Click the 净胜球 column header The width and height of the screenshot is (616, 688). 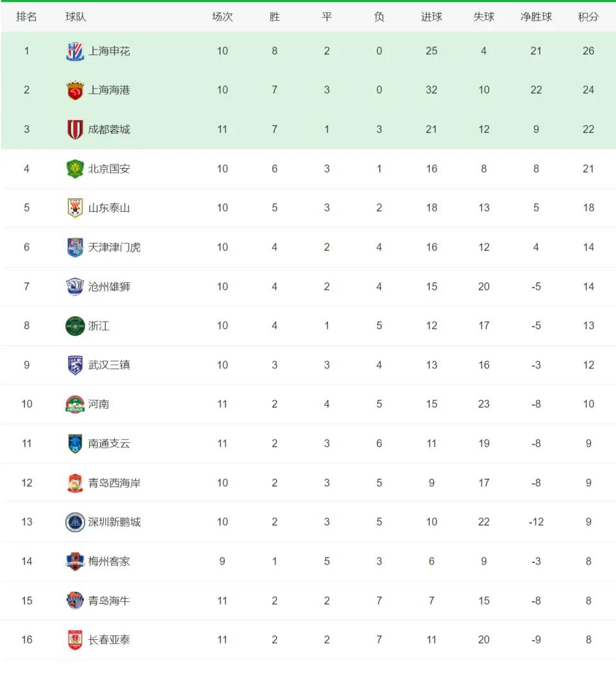click(536, 17)
